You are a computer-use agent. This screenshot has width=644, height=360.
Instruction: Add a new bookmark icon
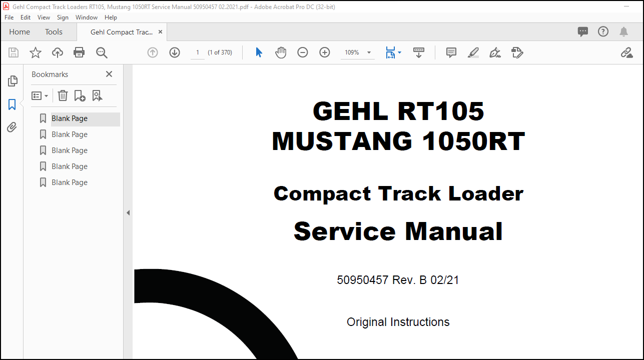click(80, 95)
